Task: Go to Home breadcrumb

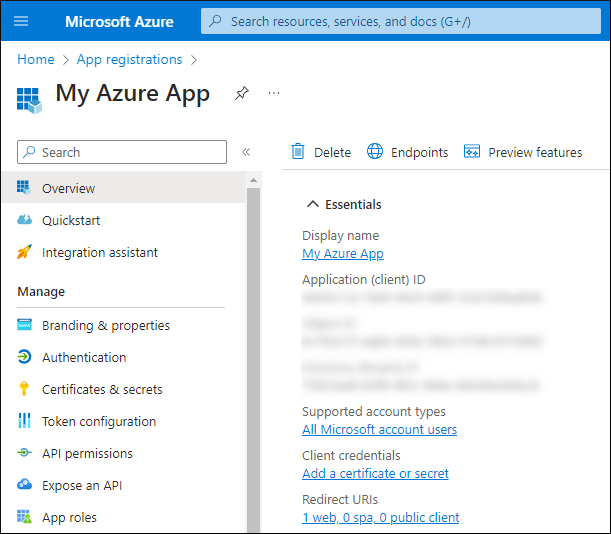Action: [36, 59]
